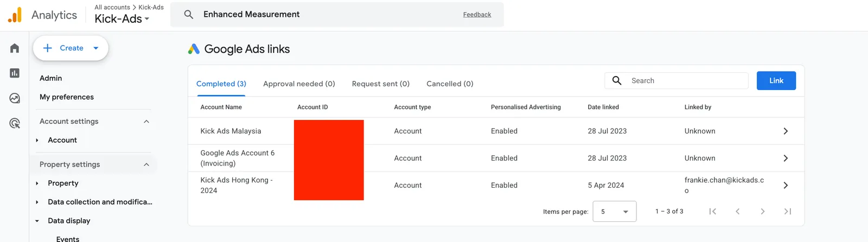Click the Enhanced Measurement search field
Screen dimensions: 868x242
(337, 15)
